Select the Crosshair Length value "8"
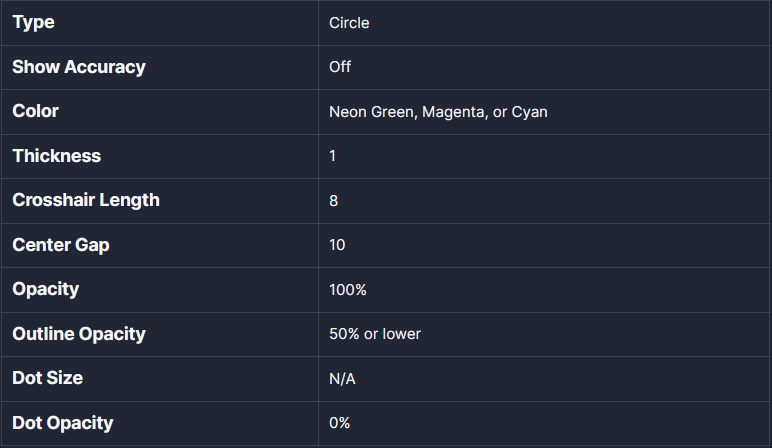 point(334,201)
